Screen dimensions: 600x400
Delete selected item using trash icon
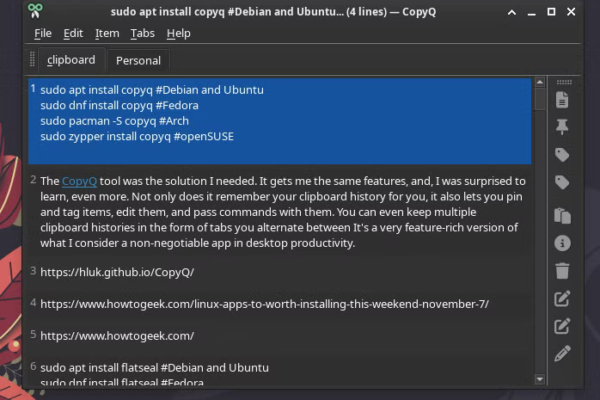pyautogui.click(x=562, y=271)
